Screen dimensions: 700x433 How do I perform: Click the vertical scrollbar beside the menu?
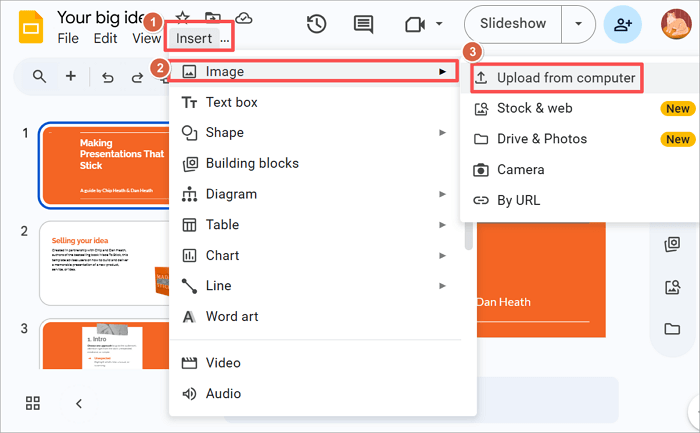click(x=468, y=236)
